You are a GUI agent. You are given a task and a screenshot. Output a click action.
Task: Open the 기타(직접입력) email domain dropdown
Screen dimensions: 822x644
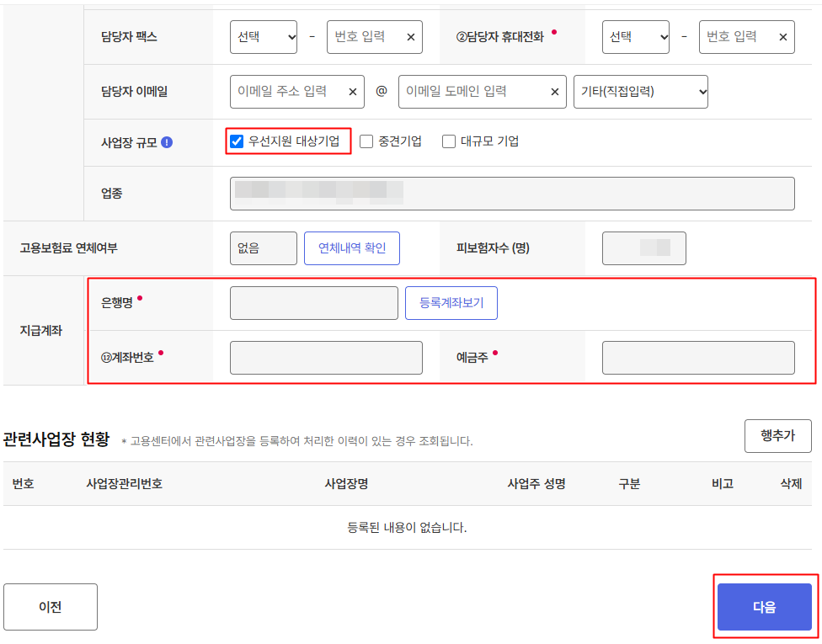point(641,92)
